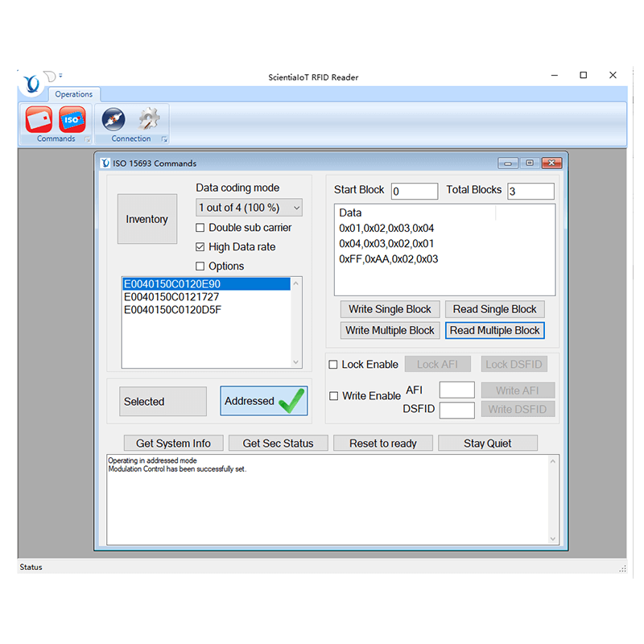Enable the Options checkbox

coord(200,266)
